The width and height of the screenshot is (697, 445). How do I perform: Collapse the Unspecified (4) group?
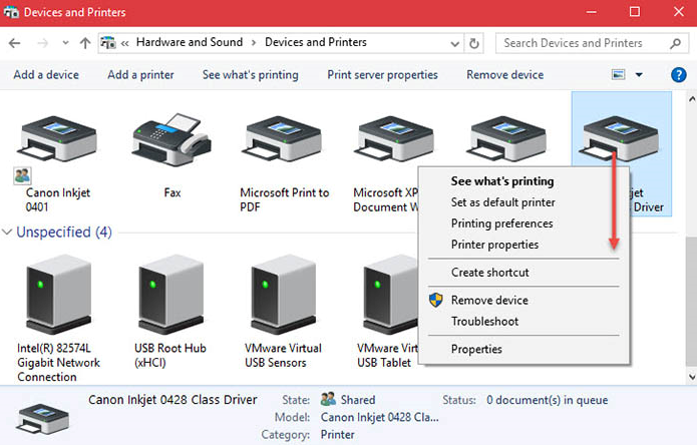tap(9, 232)
